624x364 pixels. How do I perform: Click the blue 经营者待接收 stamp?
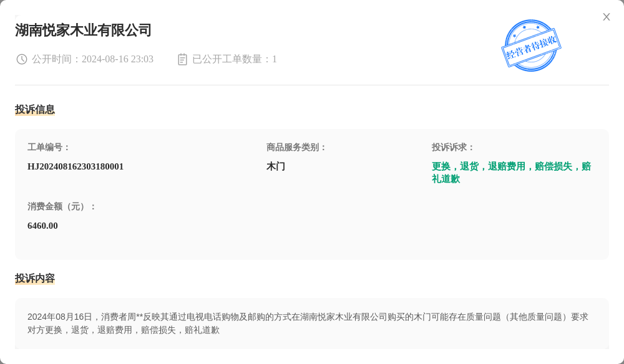pyautogui.click(x=531, y=45)
